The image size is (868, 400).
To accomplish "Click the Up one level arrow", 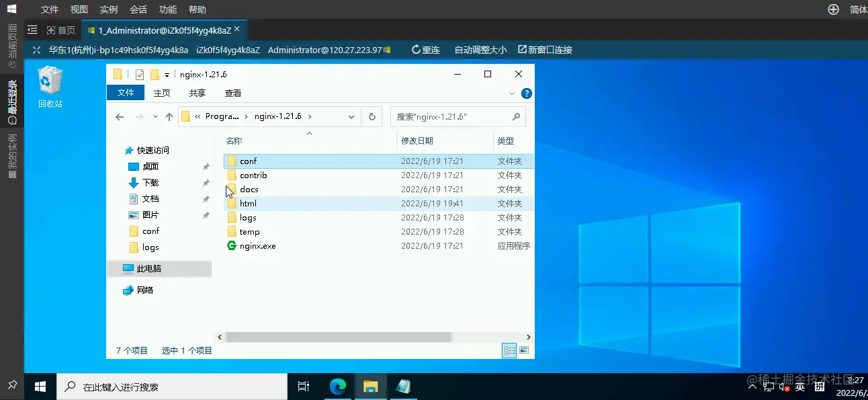I will click(x=169, y=117).
